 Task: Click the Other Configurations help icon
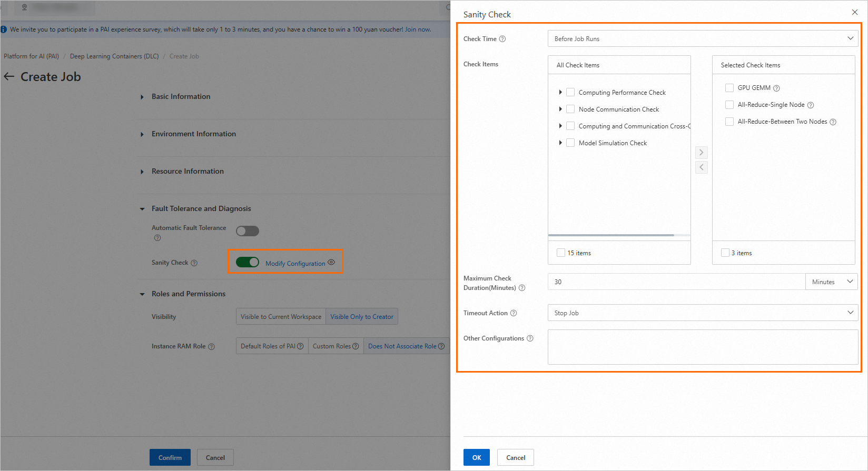(x=530, y=338)
